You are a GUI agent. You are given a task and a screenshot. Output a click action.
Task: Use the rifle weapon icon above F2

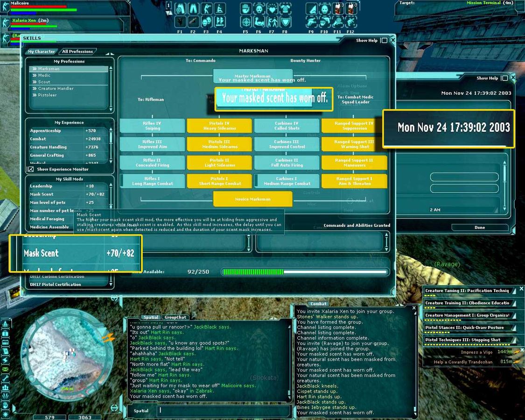(193, 21)
